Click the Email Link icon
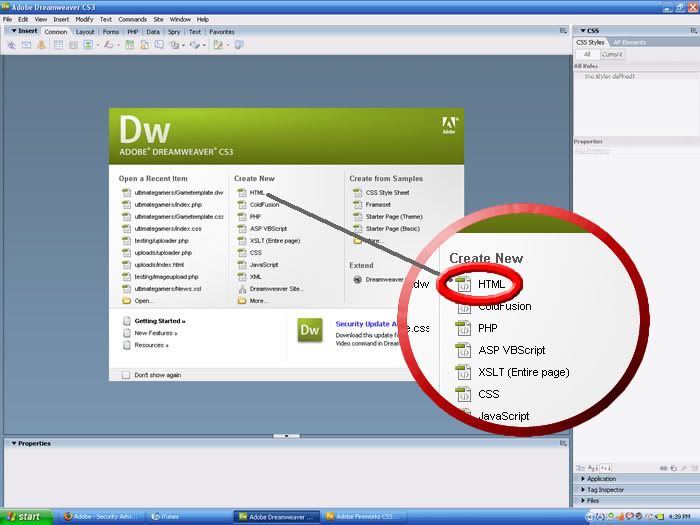 26,45
